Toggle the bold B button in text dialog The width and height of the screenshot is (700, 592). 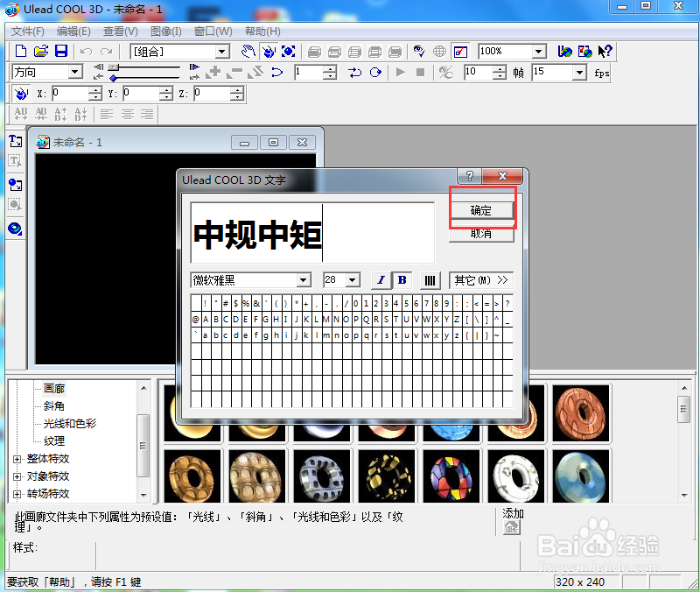[402, 280]
